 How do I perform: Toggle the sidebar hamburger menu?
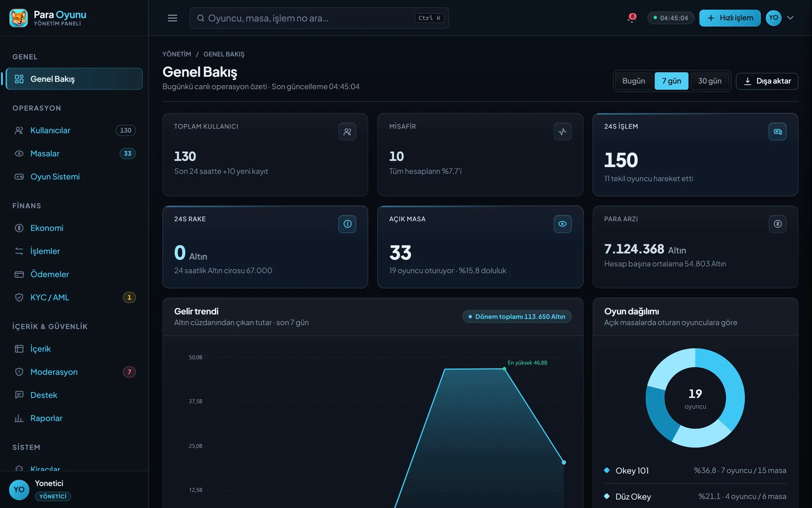(173, 18)
